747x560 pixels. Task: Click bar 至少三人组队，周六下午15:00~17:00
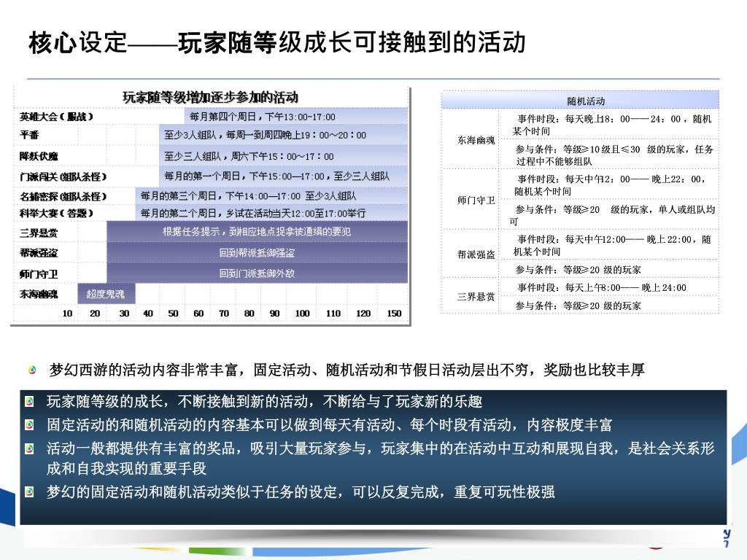[x=284, y=156]
